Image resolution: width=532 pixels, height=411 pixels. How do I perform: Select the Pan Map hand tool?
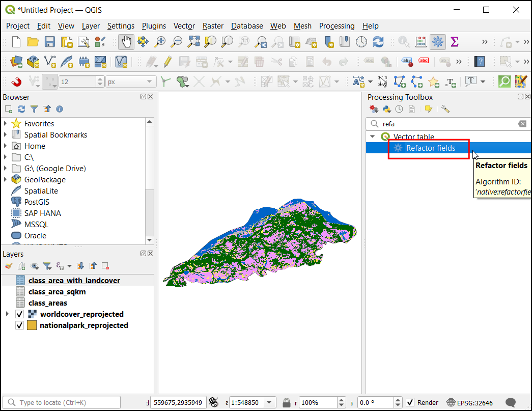126,42
